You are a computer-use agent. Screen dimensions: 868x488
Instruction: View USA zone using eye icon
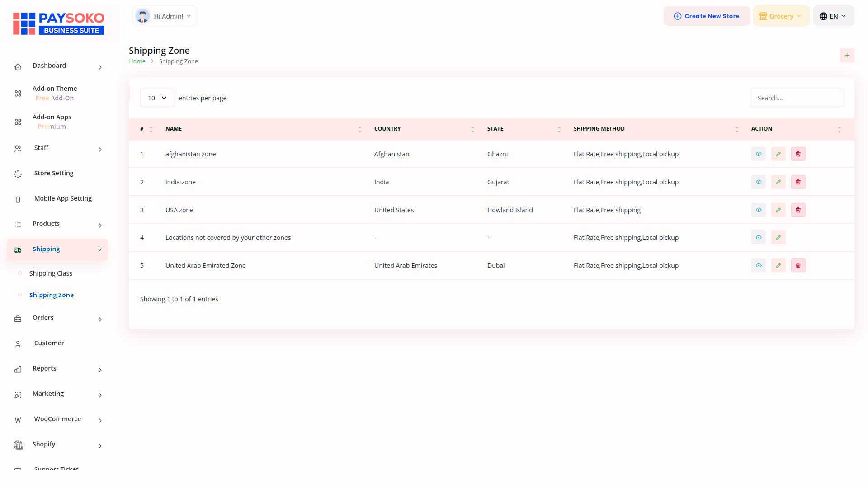point(758,210)
